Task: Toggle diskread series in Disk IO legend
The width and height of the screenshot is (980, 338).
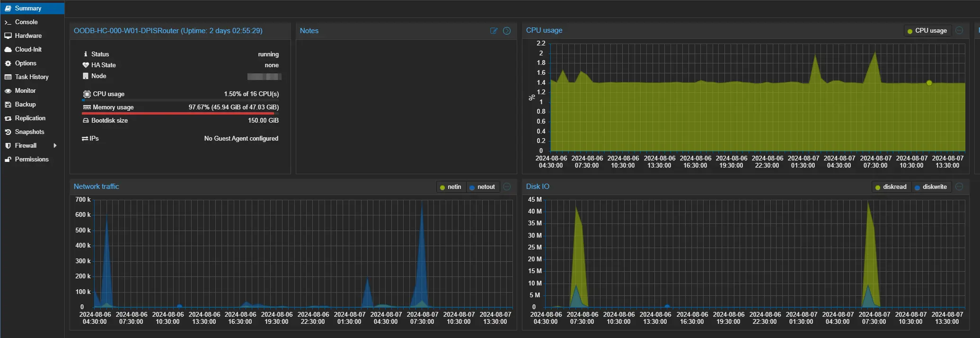Action: click(891, 187)
